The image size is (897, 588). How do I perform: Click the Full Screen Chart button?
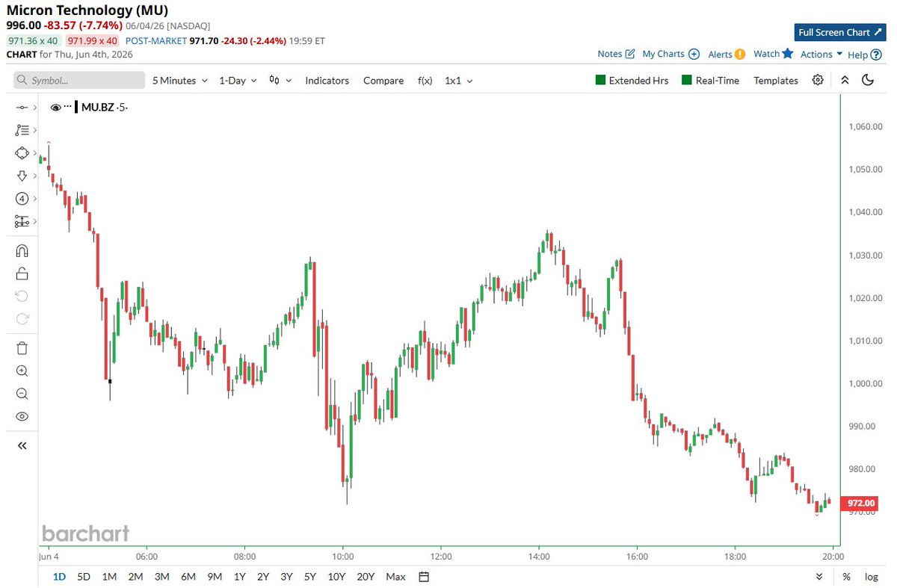pyautogui.click(x=839, y=32)
